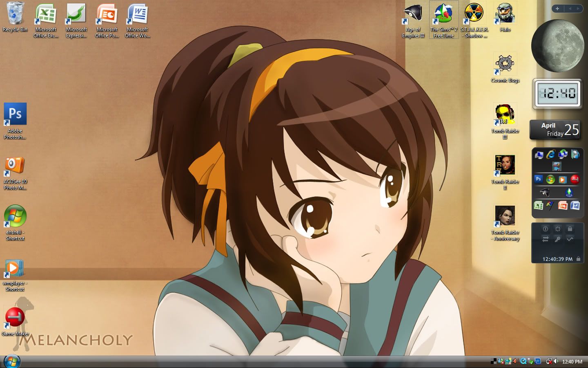Click the lock button in control gadget

(x=570, y=229)
